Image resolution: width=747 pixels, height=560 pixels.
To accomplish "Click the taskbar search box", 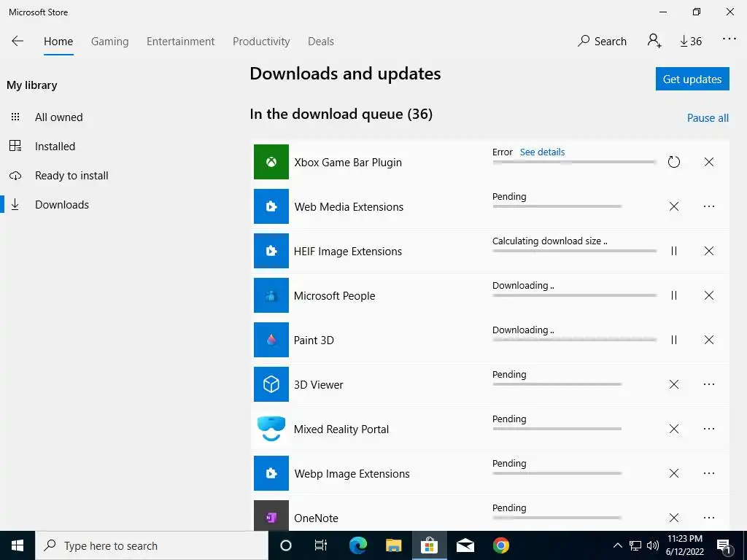I will pyautogui.click(x=152, y=545).
